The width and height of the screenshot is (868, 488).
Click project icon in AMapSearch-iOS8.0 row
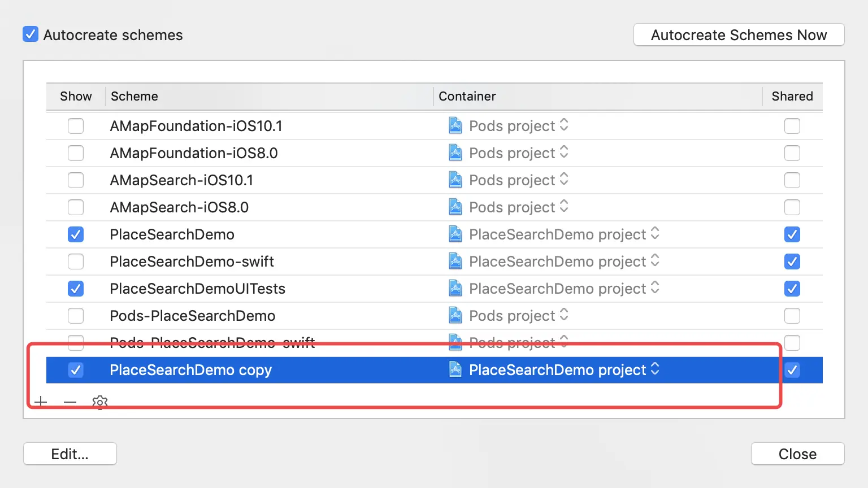coord(455,207)
